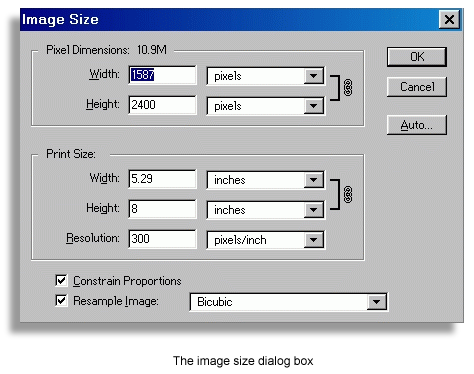Open the pixel width units dropdown
The image size is (474, 374).
coord(265,76)
